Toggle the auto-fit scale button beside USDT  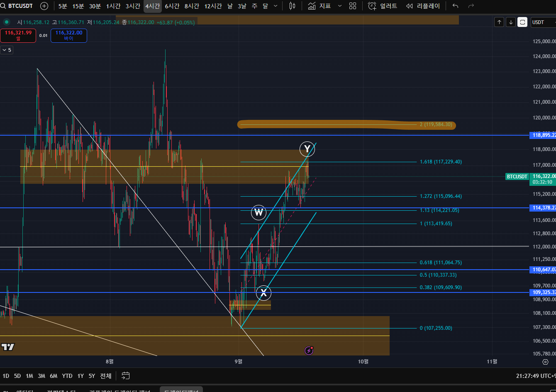522,22
